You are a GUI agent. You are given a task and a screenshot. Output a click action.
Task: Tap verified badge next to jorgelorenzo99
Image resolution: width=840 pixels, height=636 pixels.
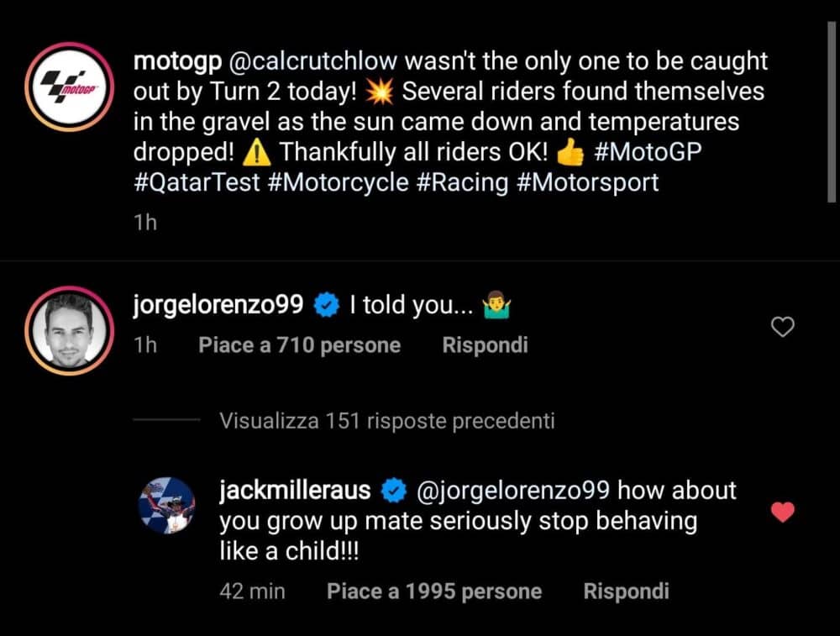326,306
